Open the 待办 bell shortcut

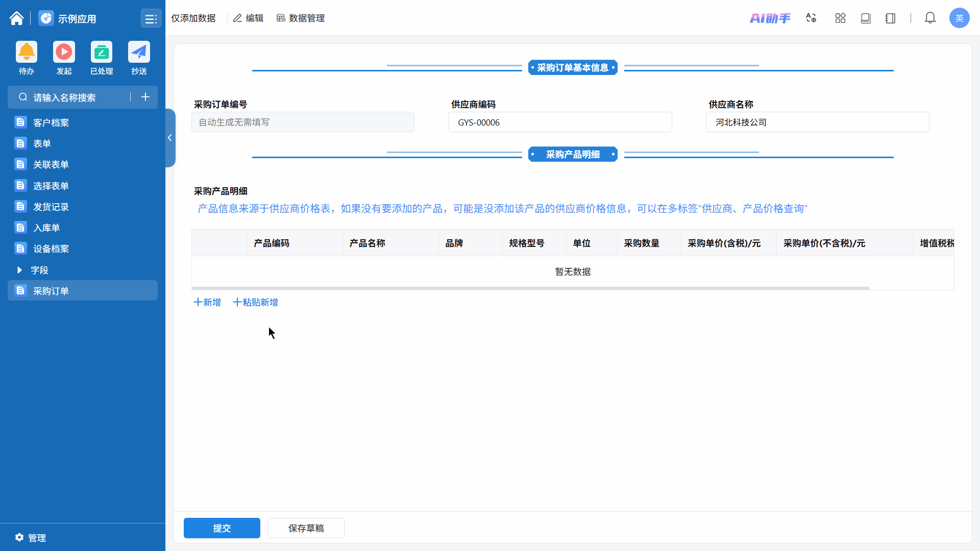27,52
